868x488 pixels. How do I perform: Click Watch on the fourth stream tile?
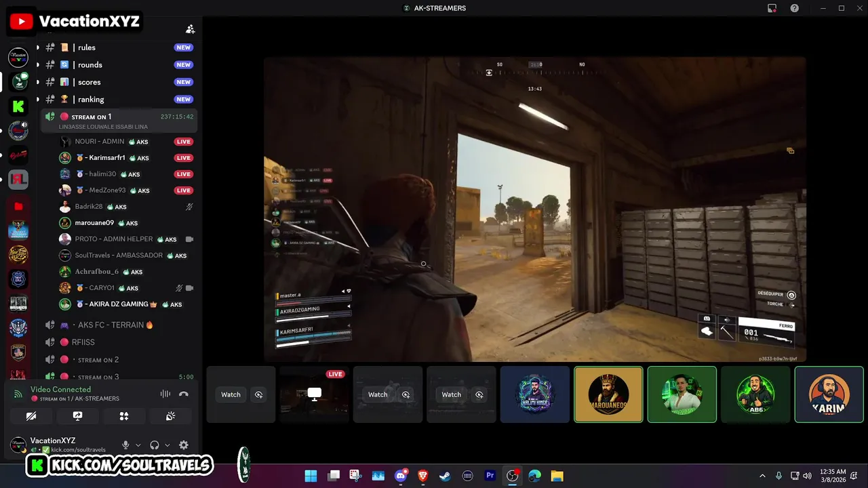point(451,394)
